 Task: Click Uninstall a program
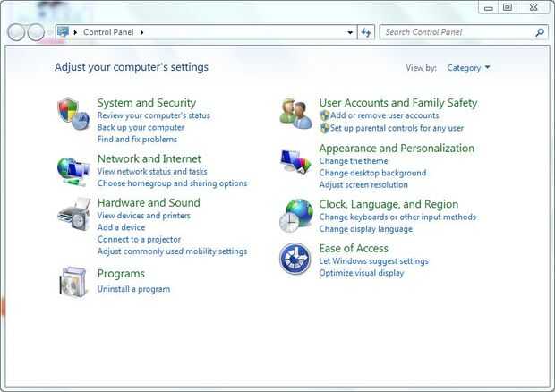tap(133, 289)
